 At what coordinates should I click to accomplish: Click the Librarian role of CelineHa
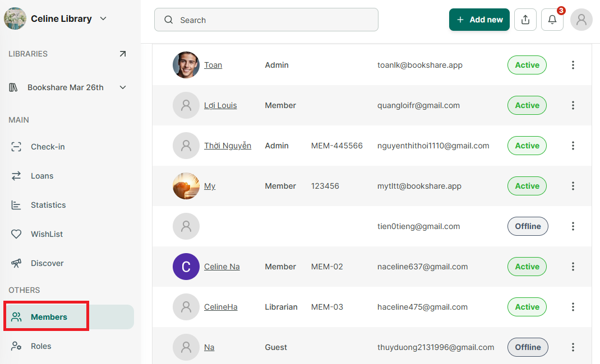click(281, 307)
